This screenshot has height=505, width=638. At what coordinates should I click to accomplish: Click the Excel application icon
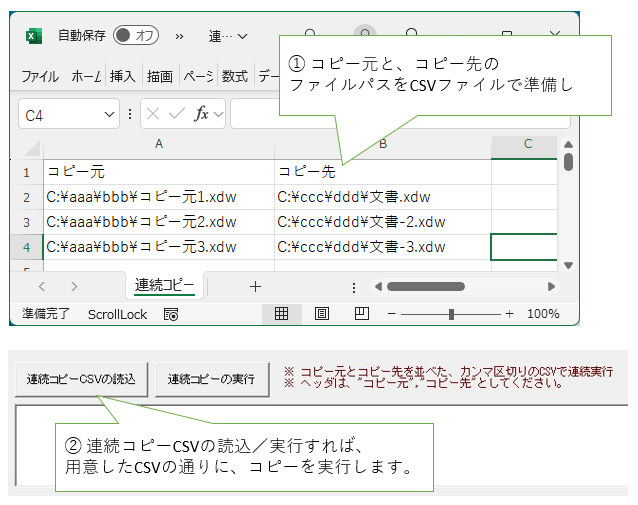33,36
